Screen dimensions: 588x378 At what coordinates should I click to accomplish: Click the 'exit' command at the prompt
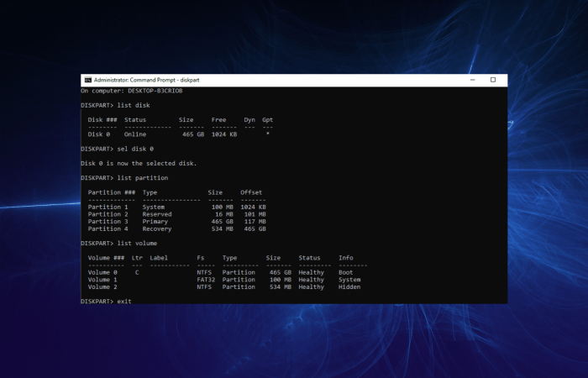pos(124,301)
